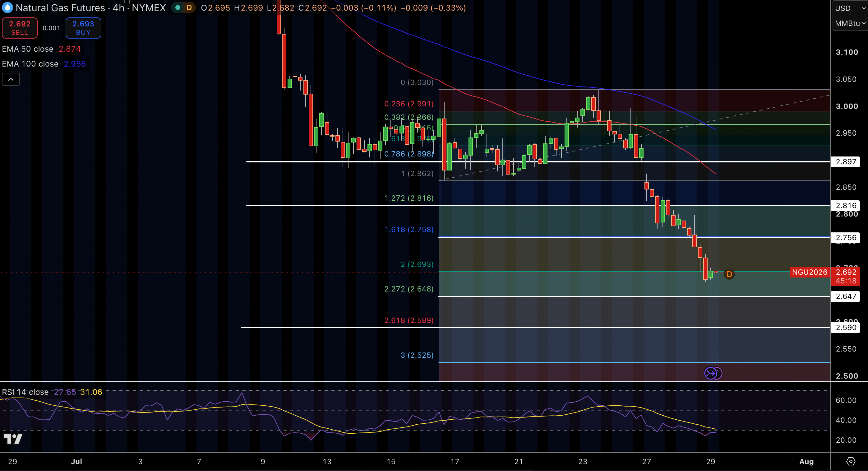
Task: Select the EMA 50 close indicator label
Action: [28, 49]
